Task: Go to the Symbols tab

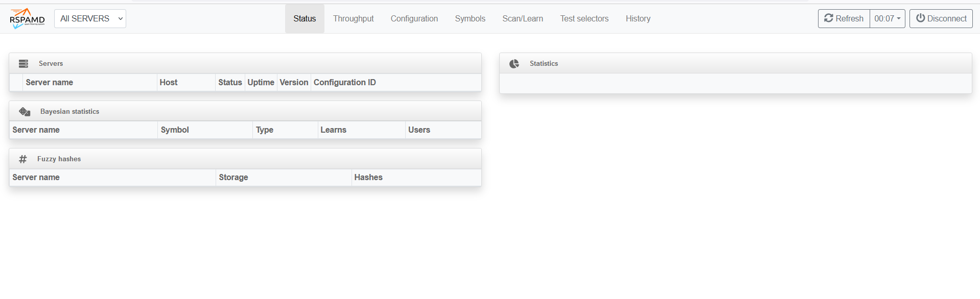Action: (x=470, y=19)
